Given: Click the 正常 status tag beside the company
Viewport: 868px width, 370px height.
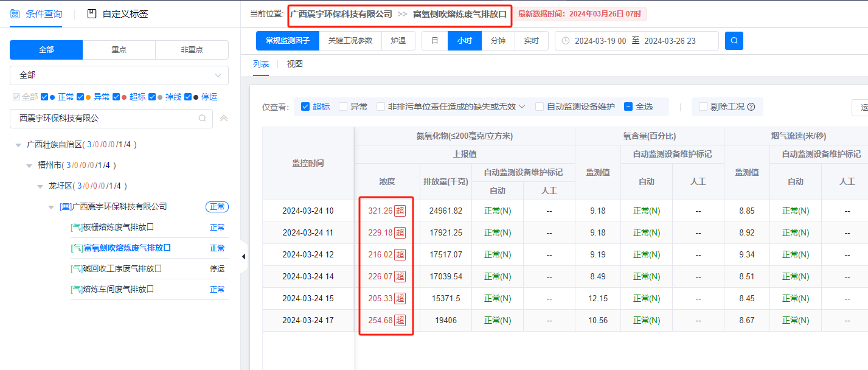Looking at the screenshot, I should (217, 207).
